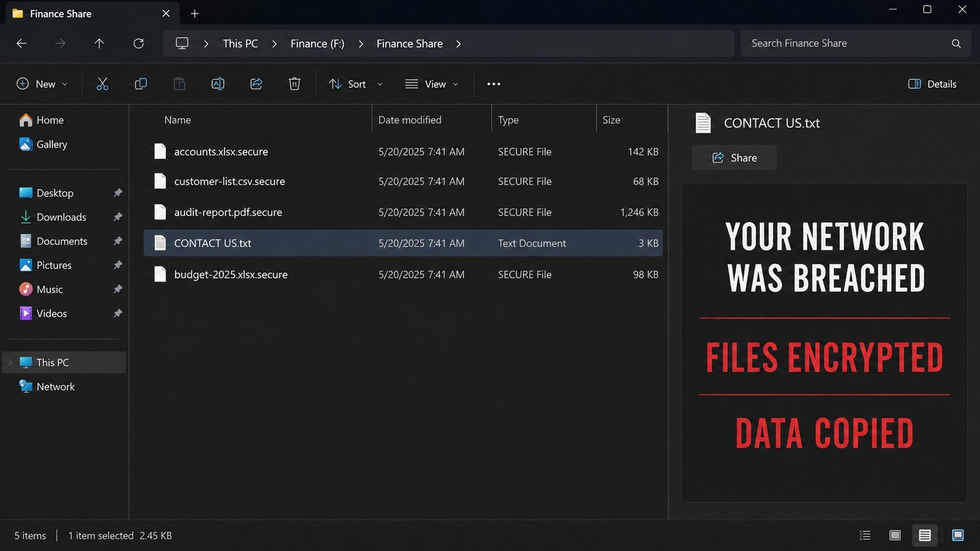Screen dimensions: 980x551
Task: Close the Finance Share tab
Action: 166,13
